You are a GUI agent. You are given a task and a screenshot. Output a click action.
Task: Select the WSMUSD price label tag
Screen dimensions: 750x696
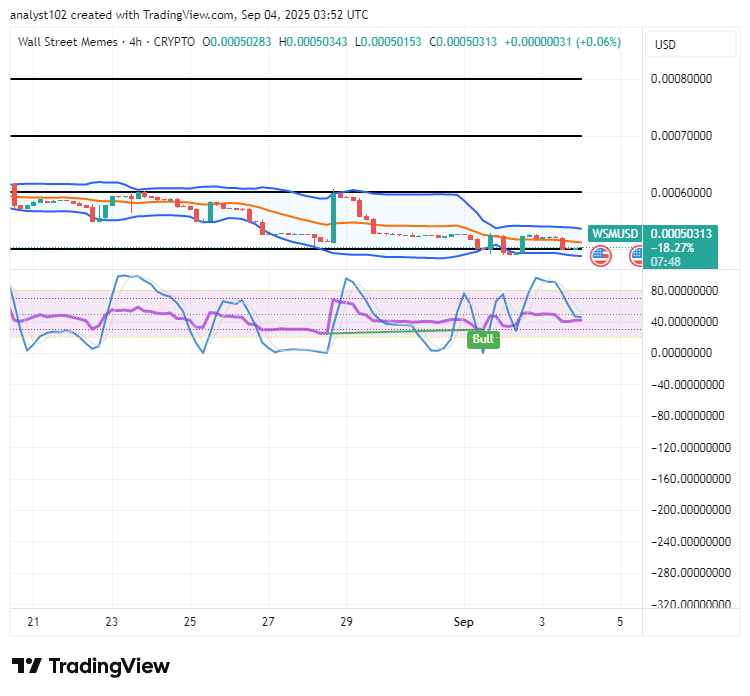tap(615, 233)
